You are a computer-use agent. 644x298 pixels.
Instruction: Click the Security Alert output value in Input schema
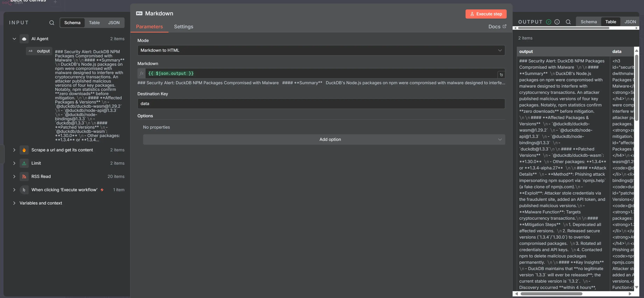click(x=90, y=96)
